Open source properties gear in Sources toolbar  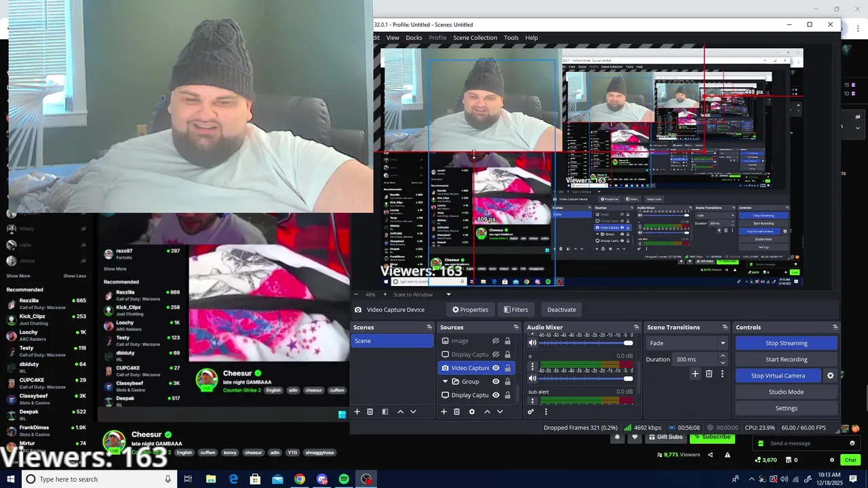click(472, 411)
